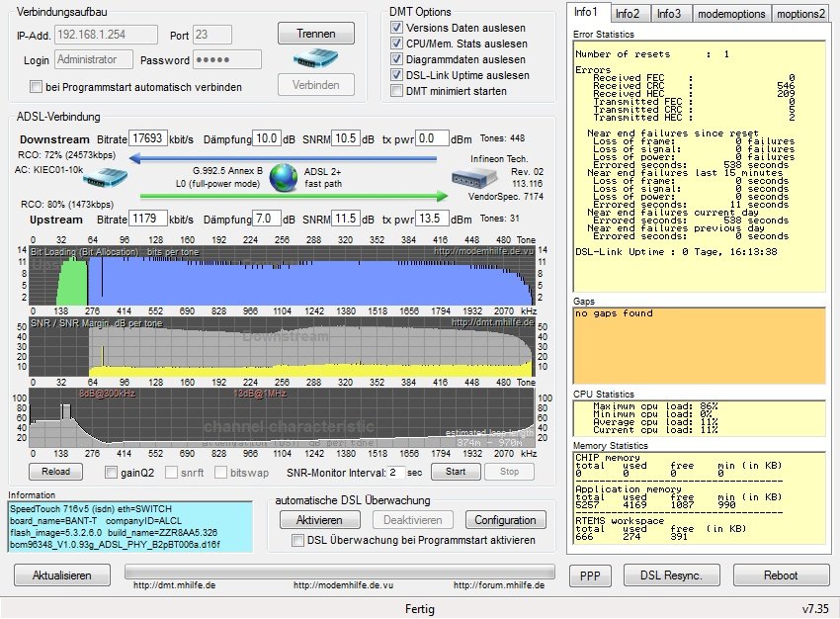Open the http://modemhilfe.de.vu link at bottom

point(343,585)
